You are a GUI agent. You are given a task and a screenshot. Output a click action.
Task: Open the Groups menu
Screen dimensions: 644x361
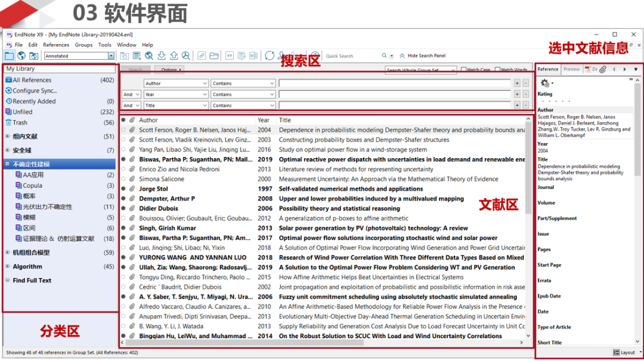pos(84,45)
